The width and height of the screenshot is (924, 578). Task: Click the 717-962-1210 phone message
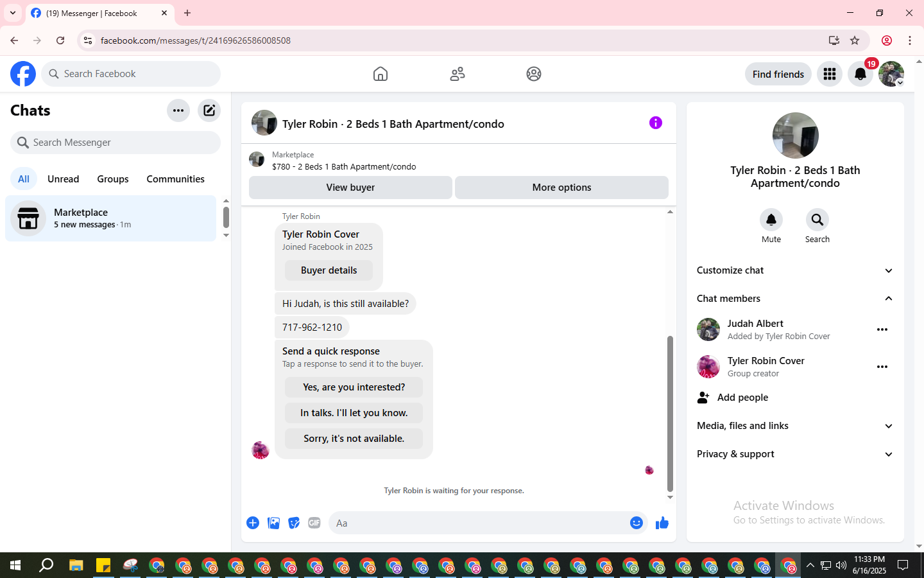click(x=312, y=328)
